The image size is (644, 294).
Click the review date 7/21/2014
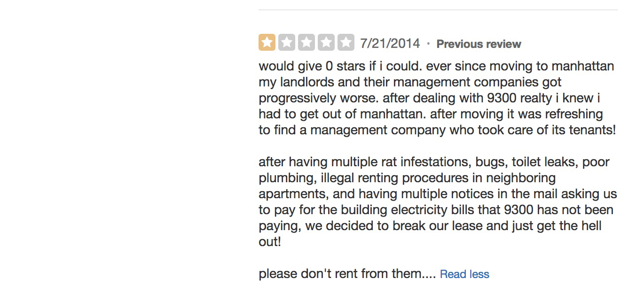390,44
